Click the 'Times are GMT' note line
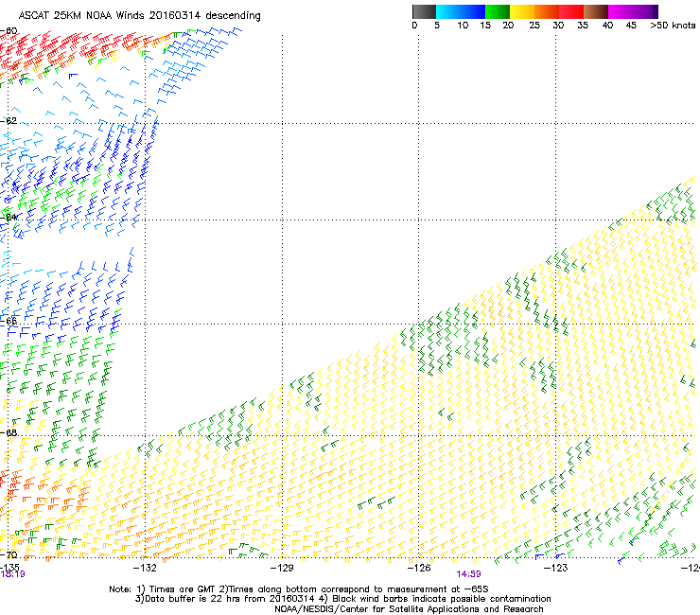The width and height of the screenshot is (700, 615). pos(299,589)
